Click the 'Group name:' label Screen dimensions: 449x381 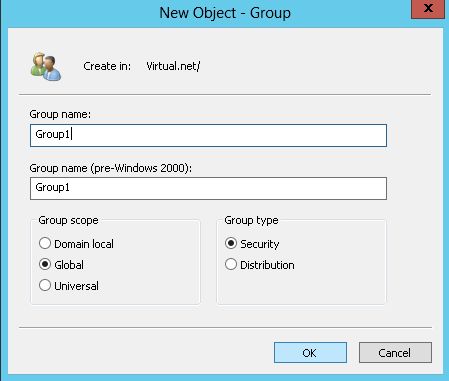click(x=60, y=114)
